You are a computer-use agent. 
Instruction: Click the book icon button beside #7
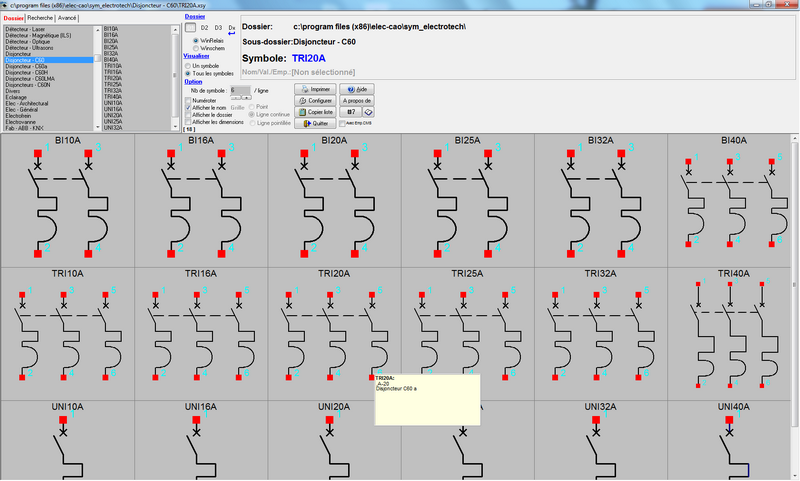pyautogui.click(x=368, y=112)
